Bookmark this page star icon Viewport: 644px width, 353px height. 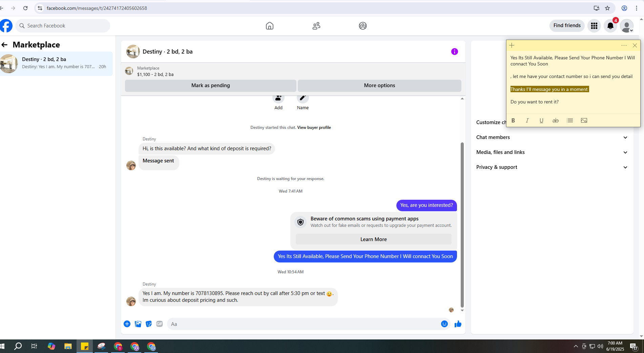point(607,8)
